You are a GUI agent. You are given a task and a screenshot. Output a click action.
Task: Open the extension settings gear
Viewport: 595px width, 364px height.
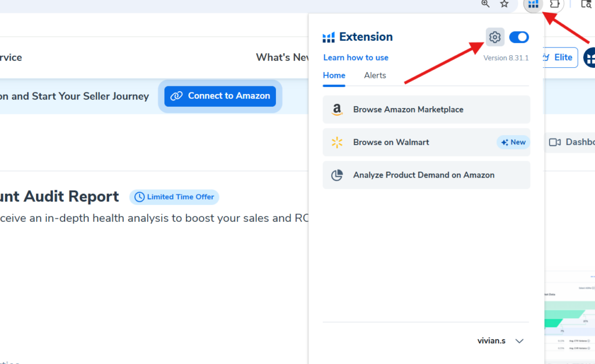(x=494, y=38)
